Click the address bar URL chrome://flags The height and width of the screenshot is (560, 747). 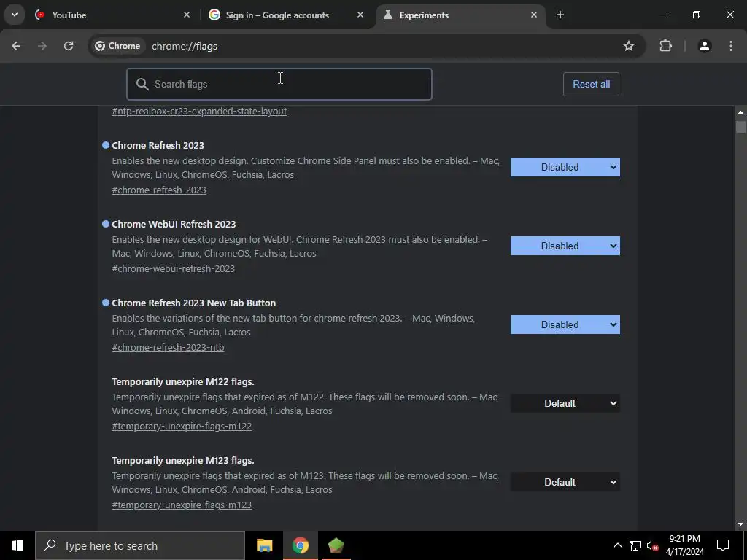click(185, 46)
